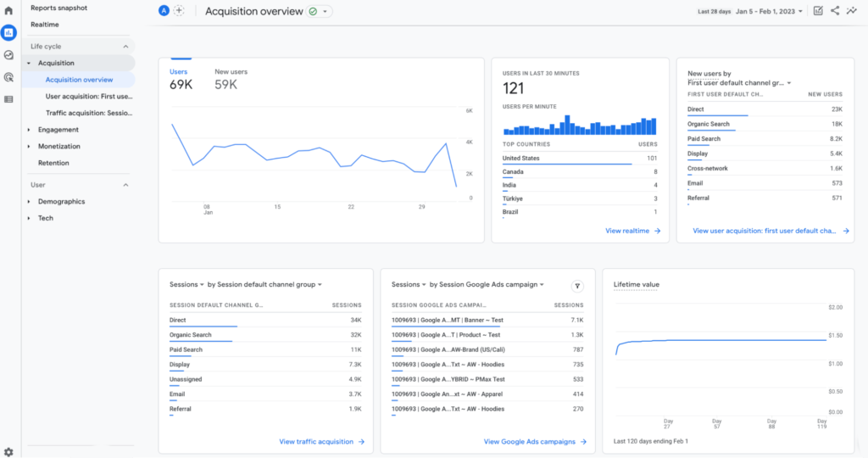
Task: Click the Canada country row
Action: coord(580,172)
